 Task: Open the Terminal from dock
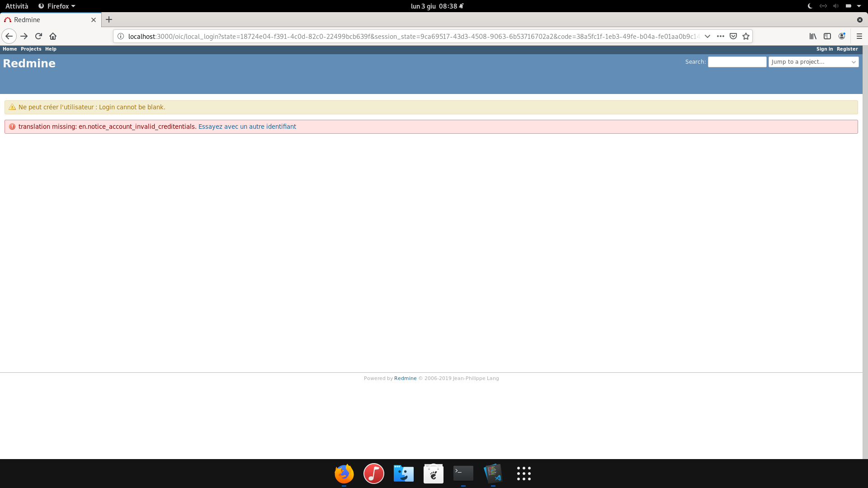[463, 474]
